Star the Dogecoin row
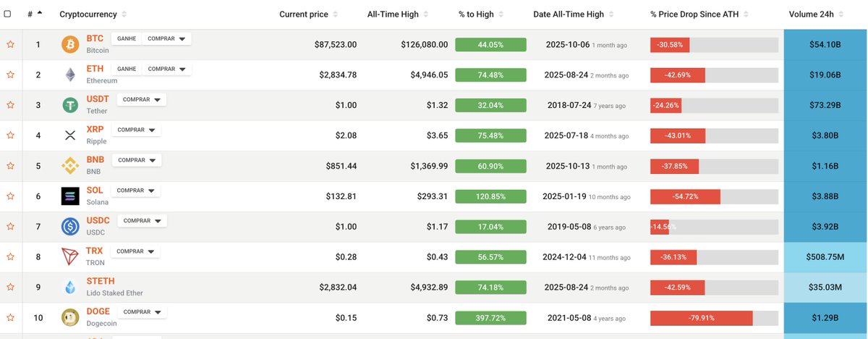Viewport: 868px width, 339px height. coord(10,317)
